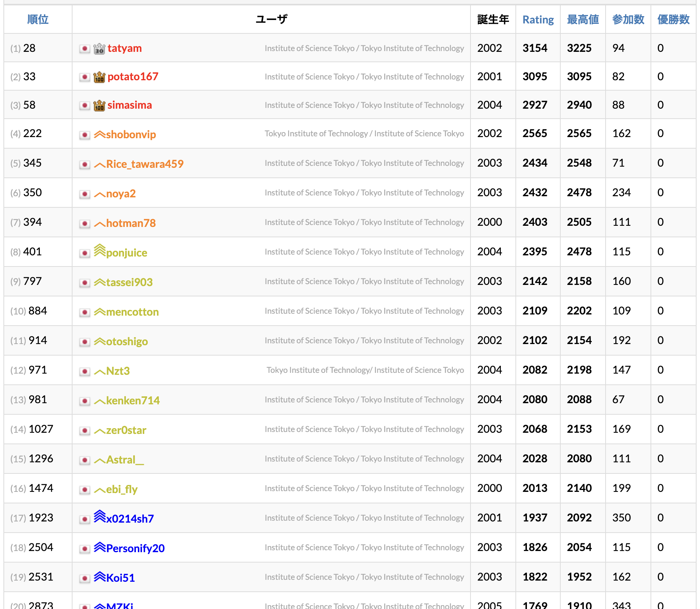Click the blue double chevron beside Koi51
The height and width of the screenshot is (609, 700).
100,577
